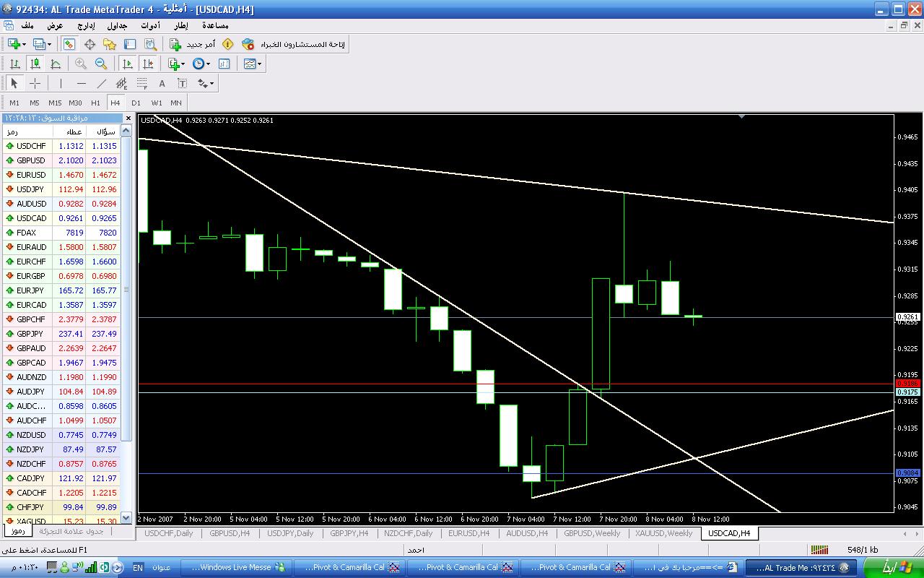Image resolution: width=924 pixels, height=578 pixels.
Task: Select the trendline drawing tool
Action: coord(101,83)
